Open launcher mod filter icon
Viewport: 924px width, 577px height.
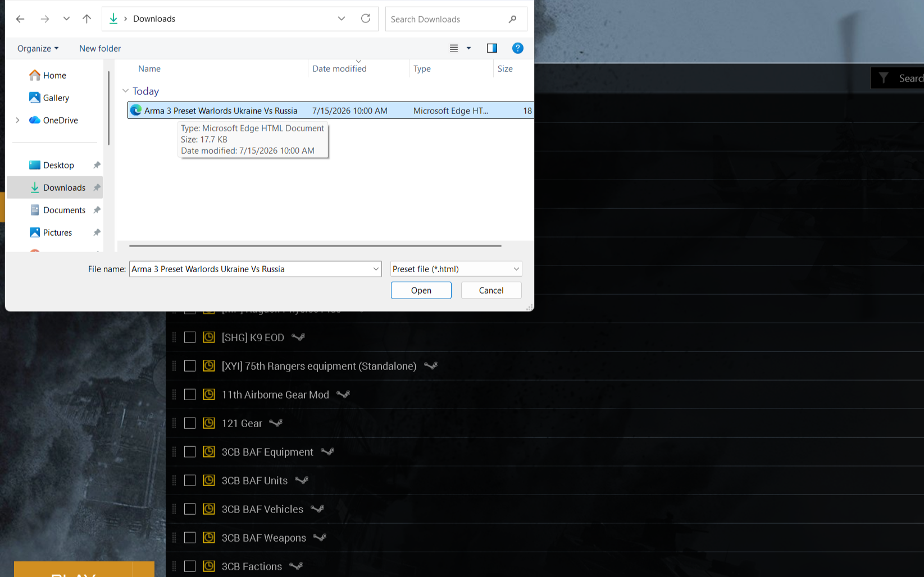(884, 78)
